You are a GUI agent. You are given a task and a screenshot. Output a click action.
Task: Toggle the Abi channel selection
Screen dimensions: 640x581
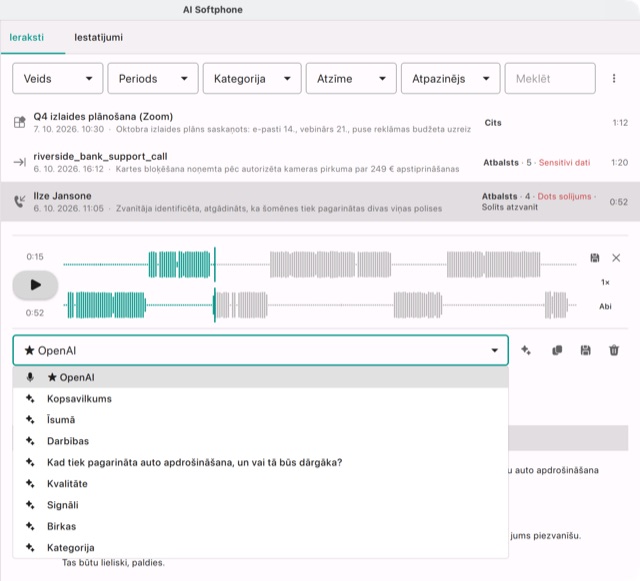pos(605,306)
